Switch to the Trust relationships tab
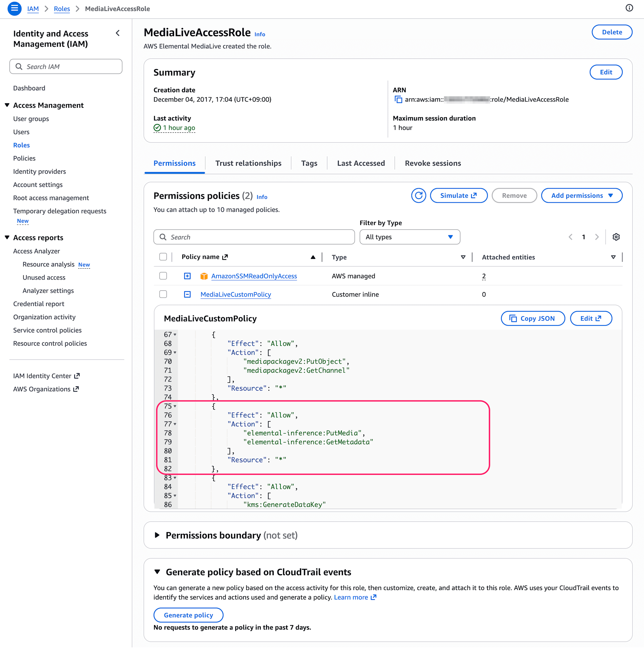 click(248, 163)
